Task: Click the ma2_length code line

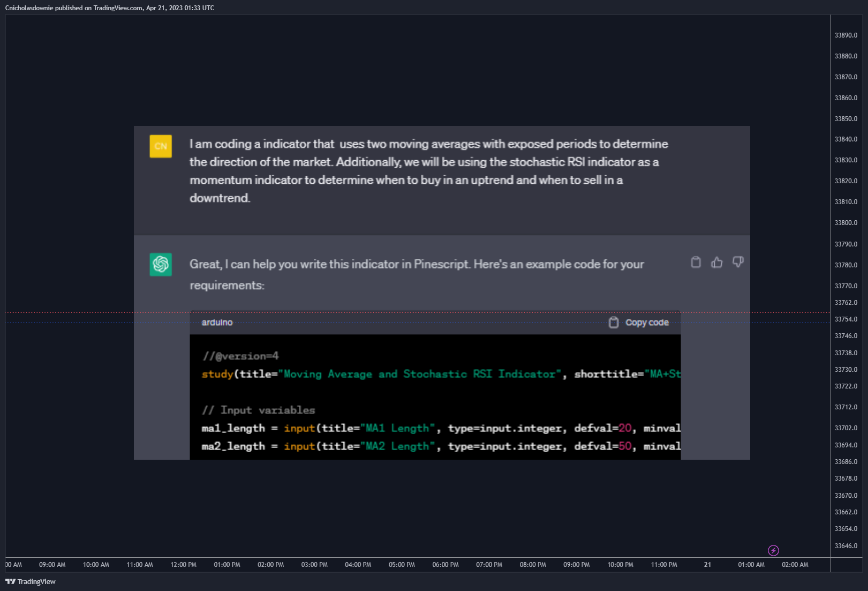Action: click(x=441, y=446)
